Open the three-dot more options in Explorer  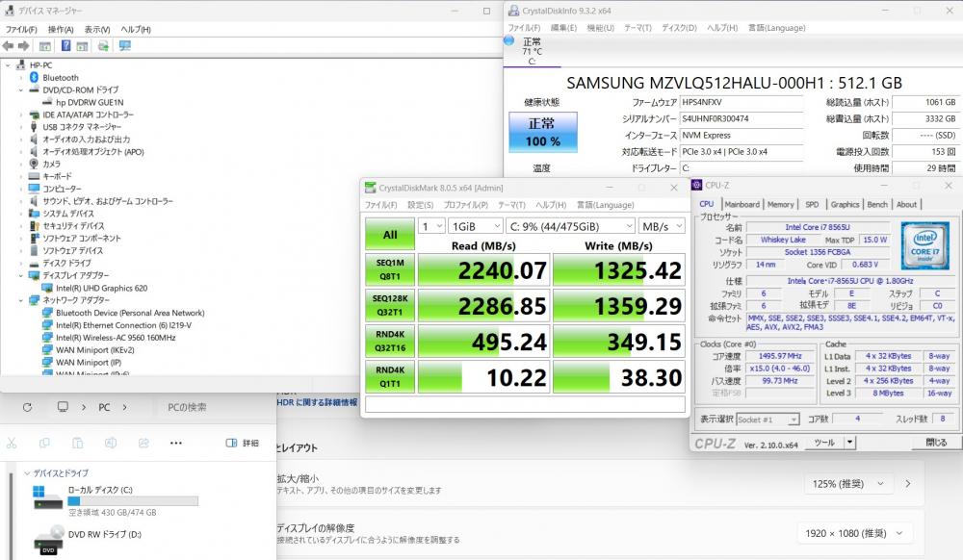tap(176, 443)
